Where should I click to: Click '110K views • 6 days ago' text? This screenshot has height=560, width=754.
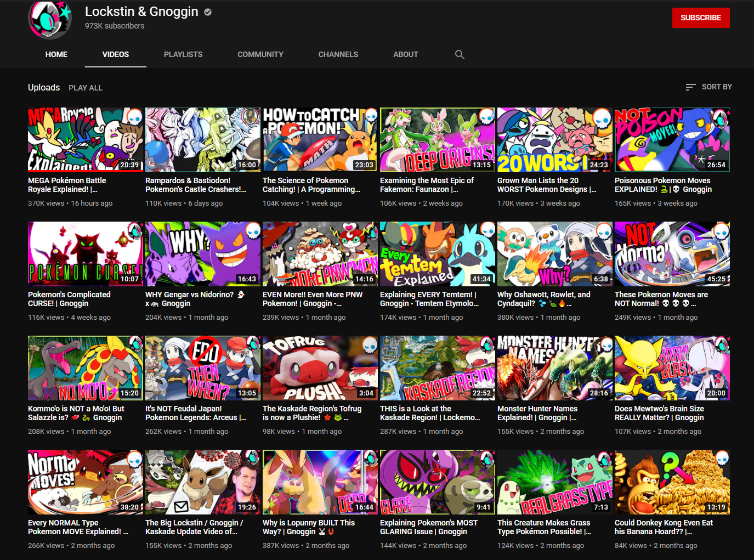(184, 203)
